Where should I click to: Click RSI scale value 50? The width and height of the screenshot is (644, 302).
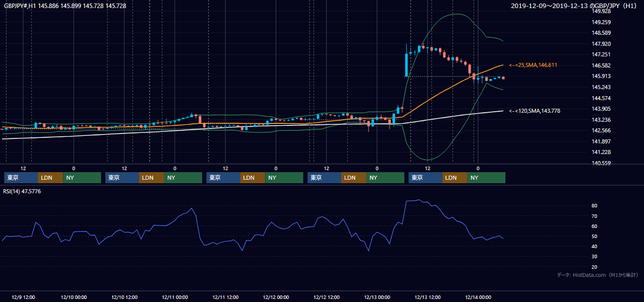(595, 236)
